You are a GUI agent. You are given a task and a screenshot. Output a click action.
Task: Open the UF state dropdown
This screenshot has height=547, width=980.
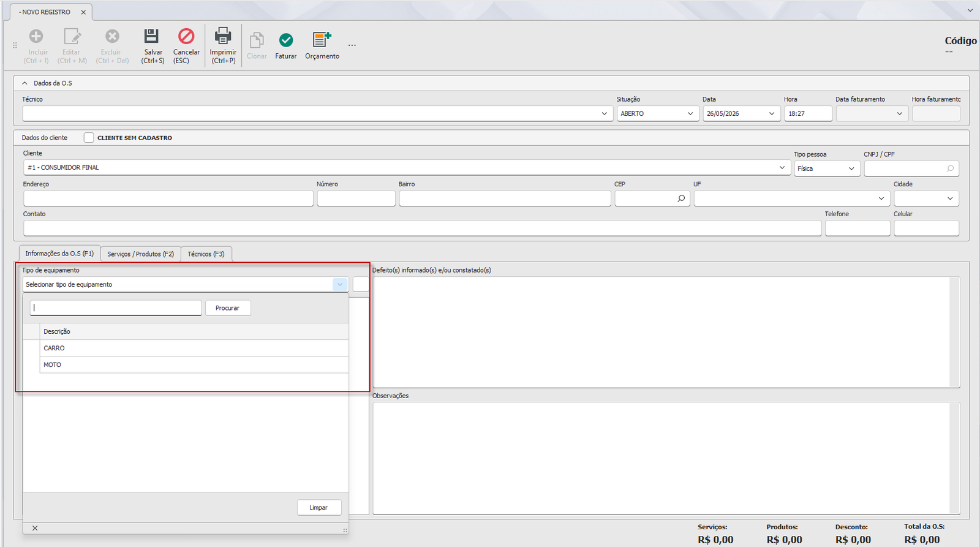(x=881, y=198)
